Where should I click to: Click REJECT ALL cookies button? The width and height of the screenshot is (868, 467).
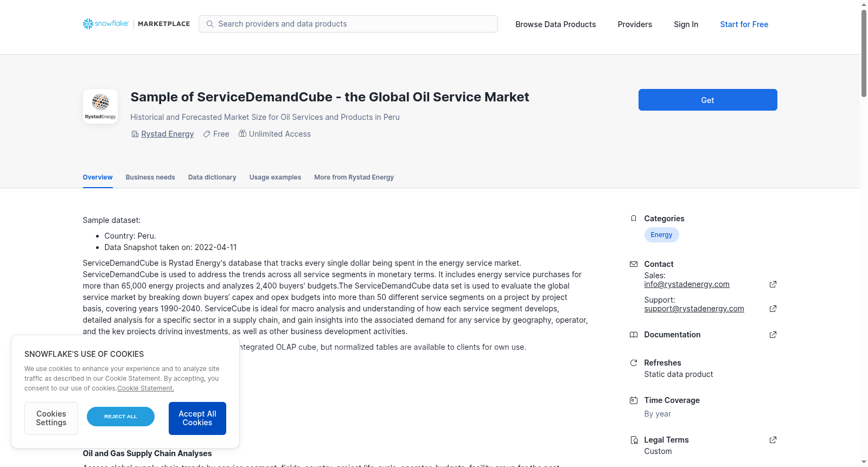[x=120, y=417]
